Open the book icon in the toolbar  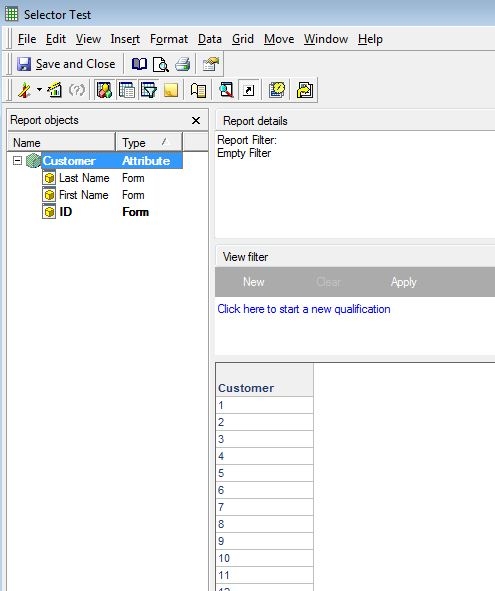tap(139, 64)
